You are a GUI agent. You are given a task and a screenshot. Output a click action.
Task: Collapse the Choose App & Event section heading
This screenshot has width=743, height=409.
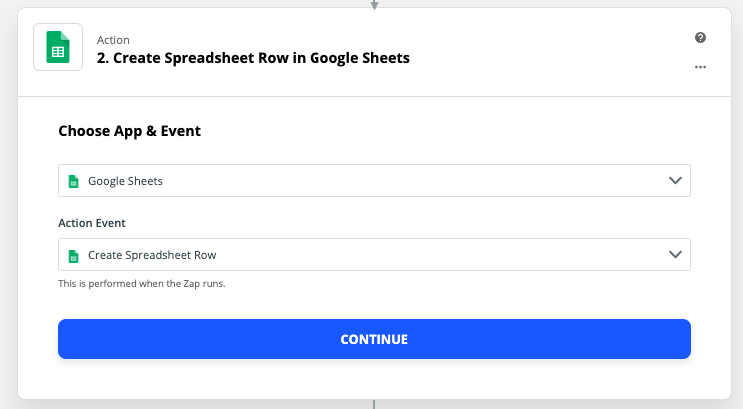click(129, 131)
